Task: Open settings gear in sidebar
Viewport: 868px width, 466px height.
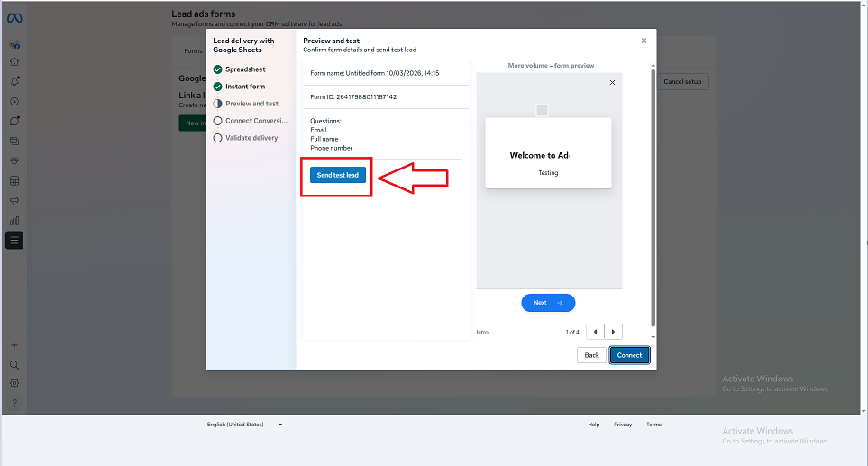Action: pyautogui.click(x=14, y=383)
